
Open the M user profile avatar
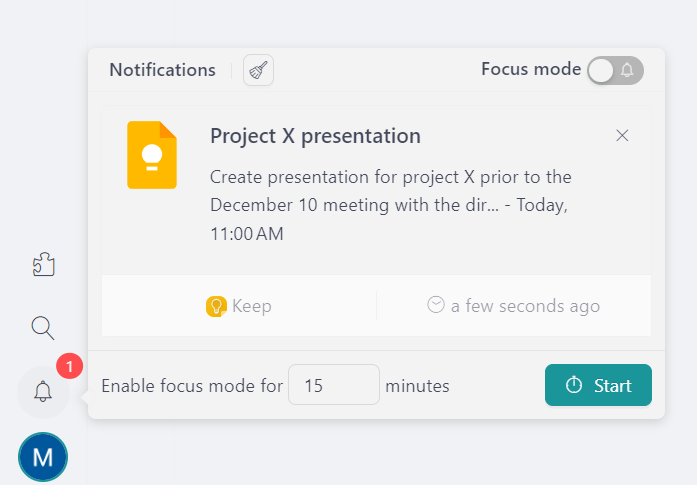[x=43, y=458]
